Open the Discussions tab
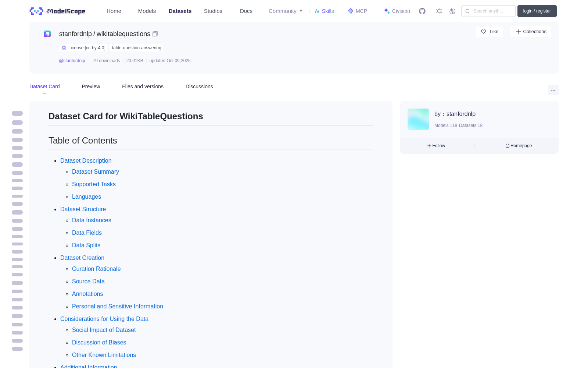This screenshot has width=588, height=368. pyautogui.click(x=199, y=86)
